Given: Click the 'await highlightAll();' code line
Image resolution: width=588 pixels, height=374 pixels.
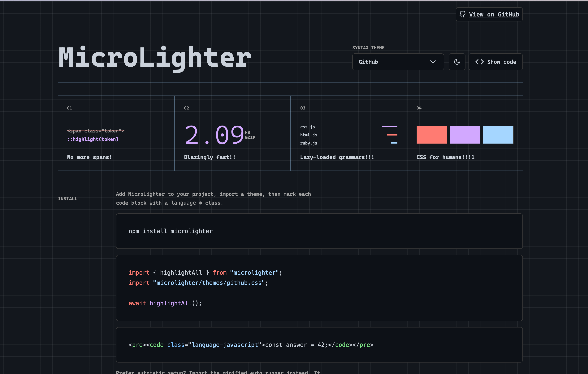Looking at the screenshot, I should tap(165, 303).
